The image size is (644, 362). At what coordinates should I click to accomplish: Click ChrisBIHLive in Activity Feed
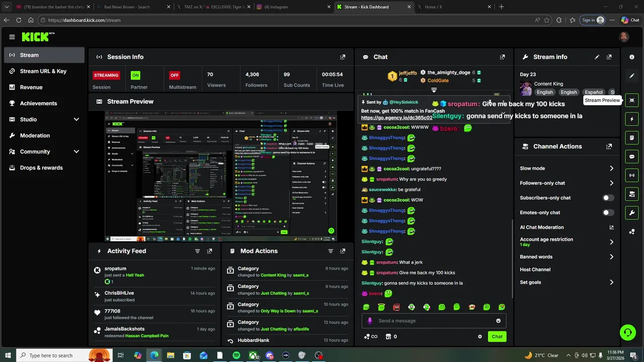[x=119, y=293]
